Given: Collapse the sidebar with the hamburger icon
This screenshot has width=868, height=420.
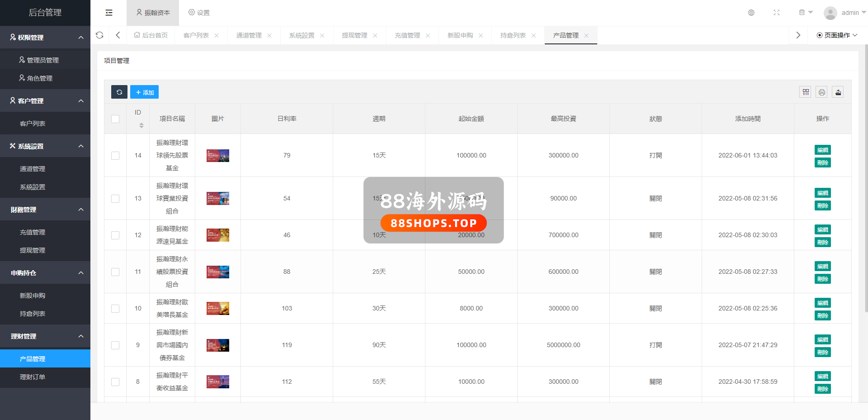Looking at the screenshot, I should (109, 13).
